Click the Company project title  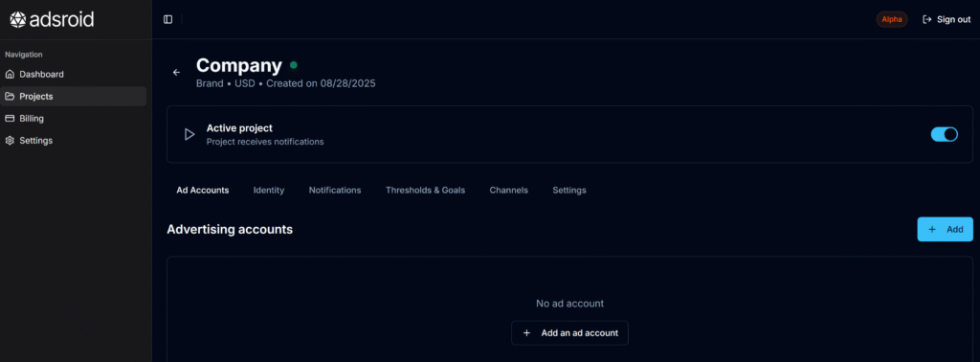[x=239, y=66]
